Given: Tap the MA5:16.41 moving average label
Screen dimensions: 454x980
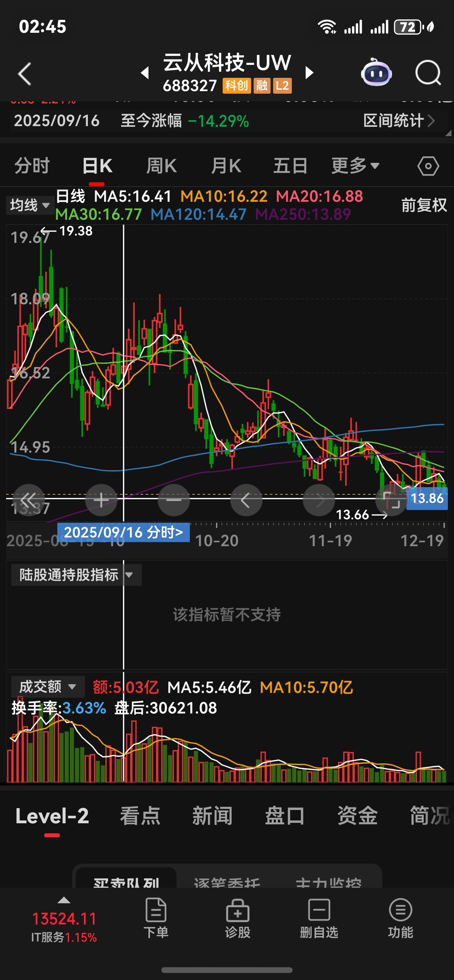Looking at the screenshot, I should pyautogui.click(x=133, y=196).
